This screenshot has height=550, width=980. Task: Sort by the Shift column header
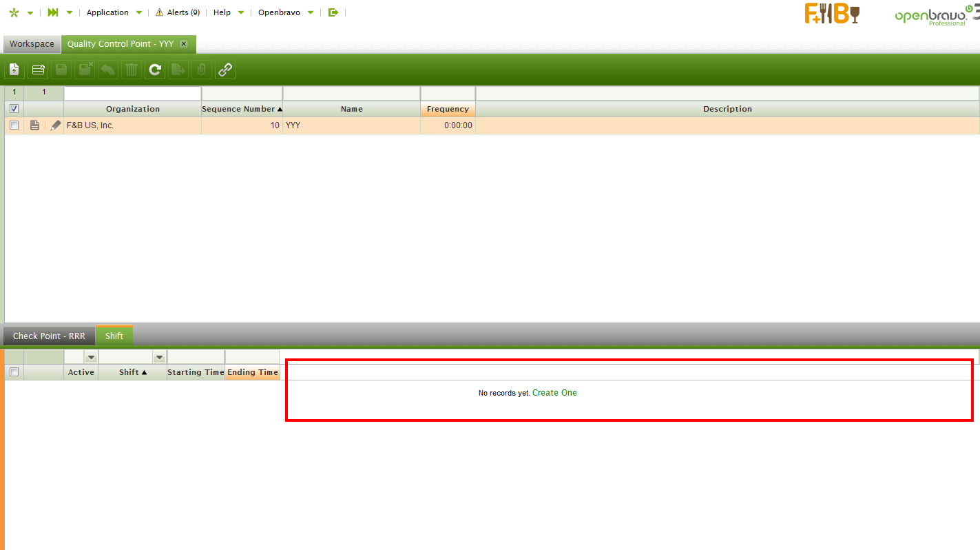tap(133, 372)
